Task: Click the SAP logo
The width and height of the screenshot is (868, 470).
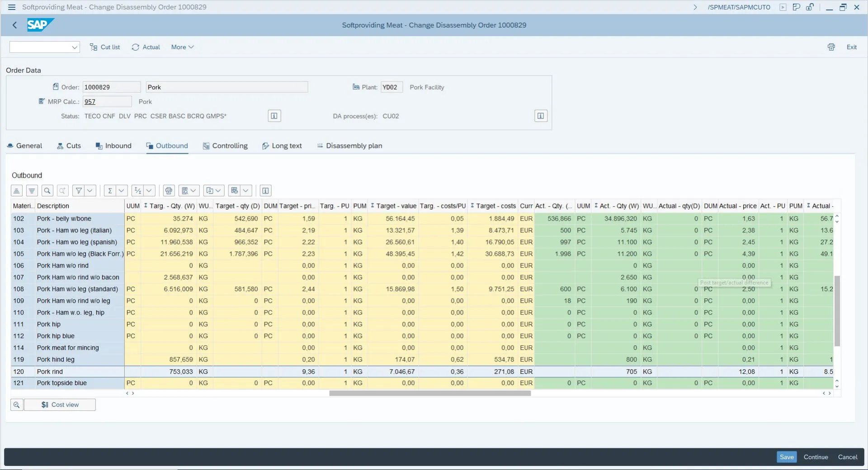Action: [40, 25]
